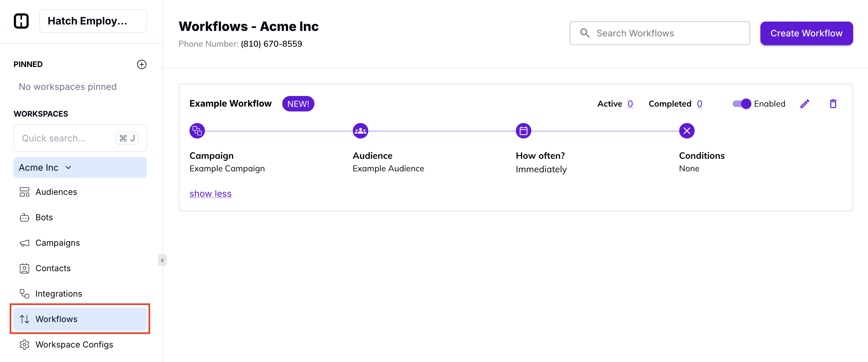Click the pencil edit icon for Example Workflow
Viewport: 868px width, 362px height.
[x=805, y=104]
